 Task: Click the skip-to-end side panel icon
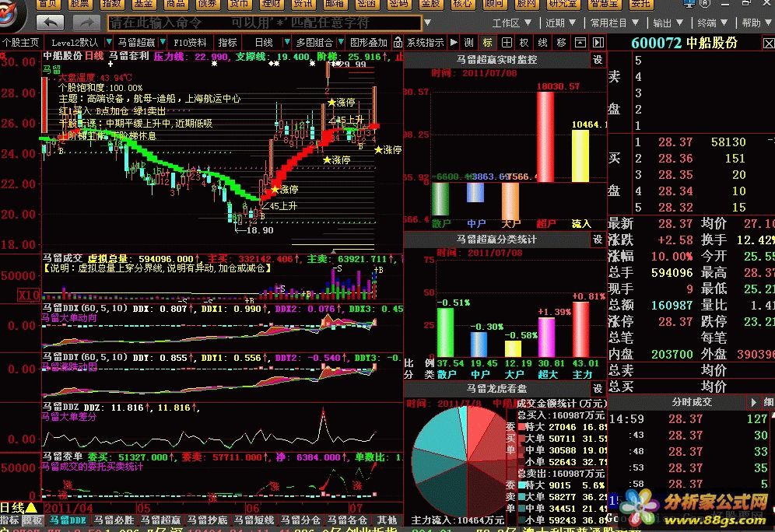click(x=598, y=43)
